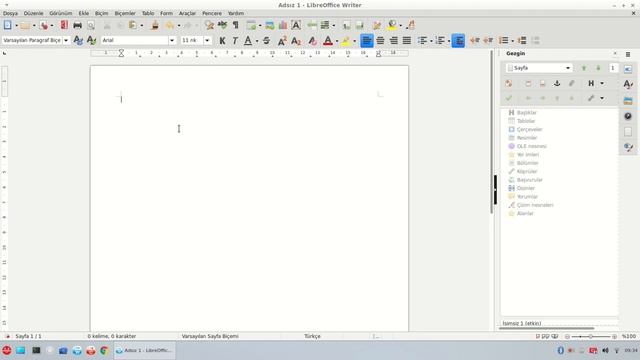Open sidebar Properties deck icon
640x360 pixels.
628,69
